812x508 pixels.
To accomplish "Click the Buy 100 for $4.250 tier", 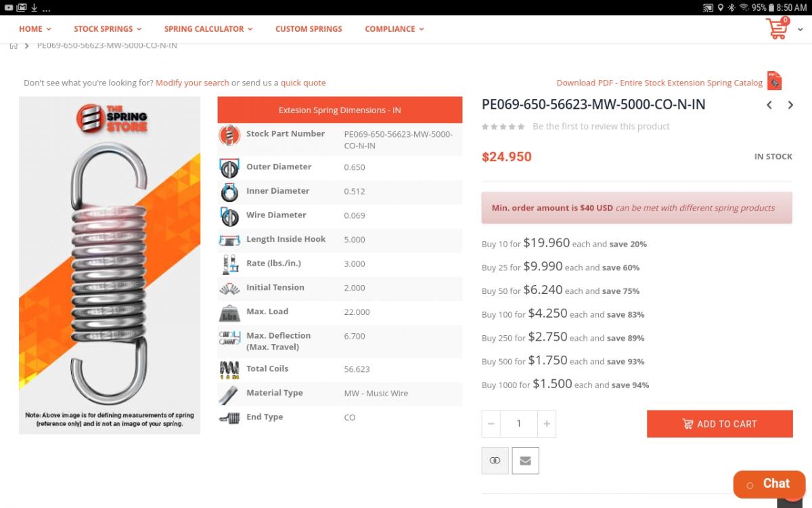I will point(563,314).
